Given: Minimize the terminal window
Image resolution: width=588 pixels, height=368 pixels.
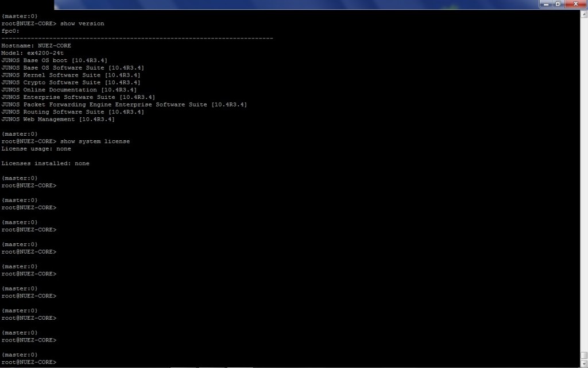Looking at the screenshot, I should point(546,4).
